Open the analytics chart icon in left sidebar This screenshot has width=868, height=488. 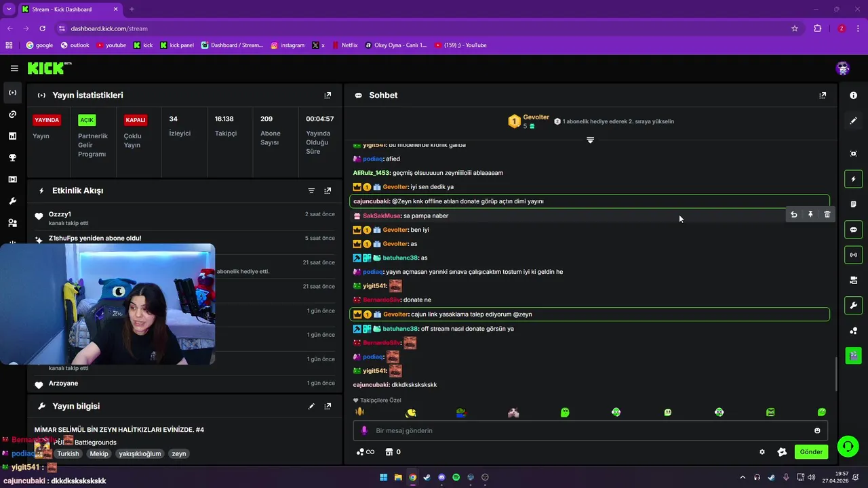click(x=12, y=136)
